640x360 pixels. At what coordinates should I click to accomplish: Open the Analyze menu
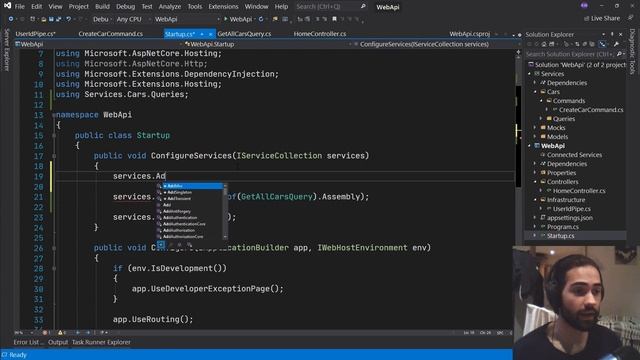[x=169, y=7]
